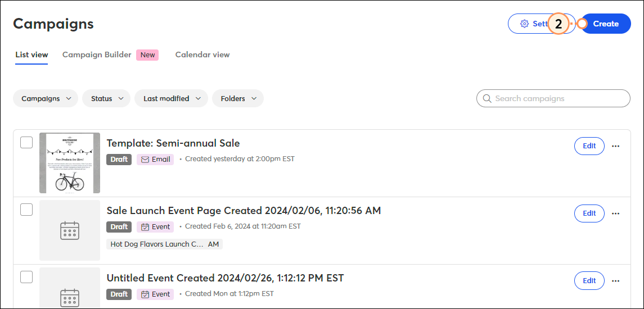Expand the Folders filter dropdown
Viewport: 644px width, 309px height.
tap(238, 98)
